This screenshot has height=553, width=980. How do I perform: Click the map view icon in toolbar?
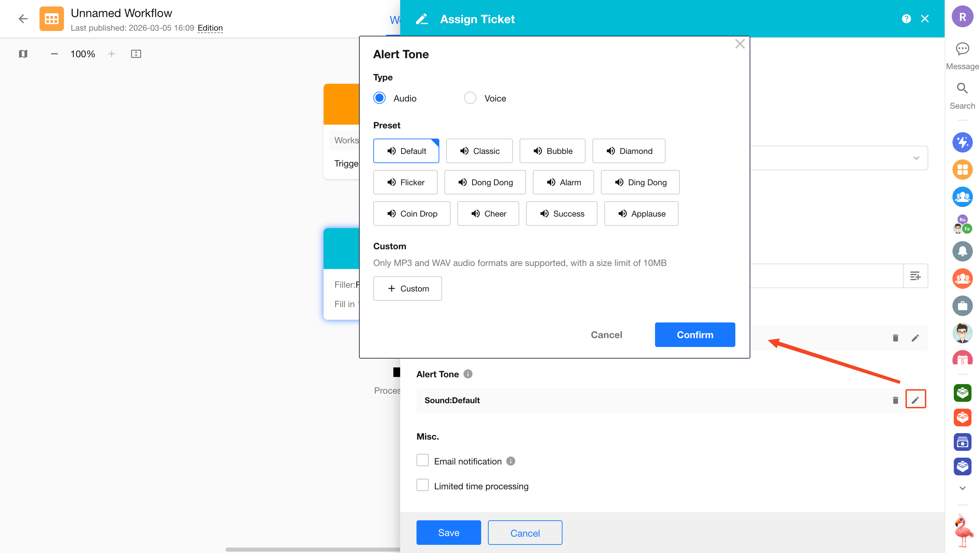[x=23, y=54]
